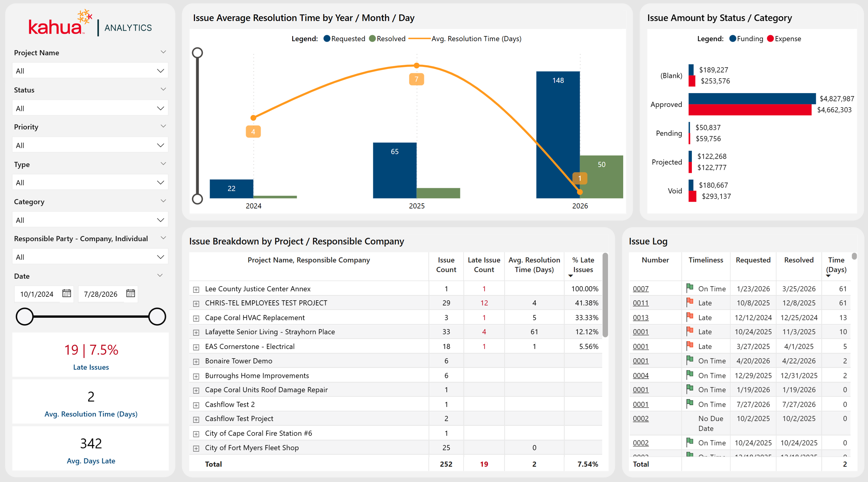
Task: Sort the Issue Log by Timeliness header
Action: tap(706, 260)
